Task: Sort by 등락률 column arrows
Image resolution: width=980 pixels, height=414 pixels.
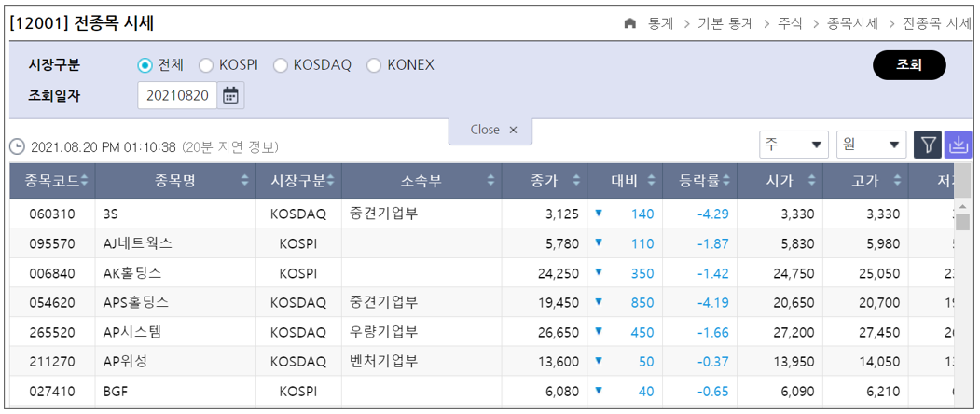Action: [x=726, y=181]
